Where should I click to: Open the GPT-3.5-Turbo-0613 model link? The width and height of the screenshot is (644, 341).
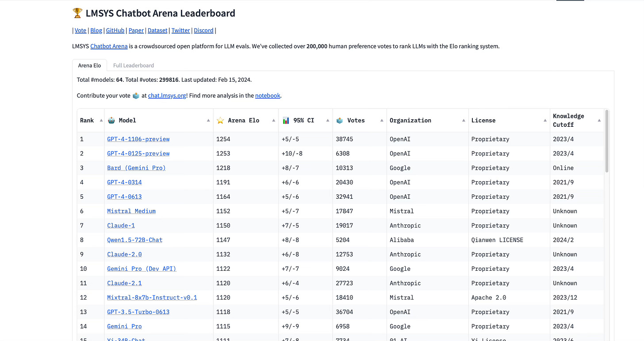(138, 312)
